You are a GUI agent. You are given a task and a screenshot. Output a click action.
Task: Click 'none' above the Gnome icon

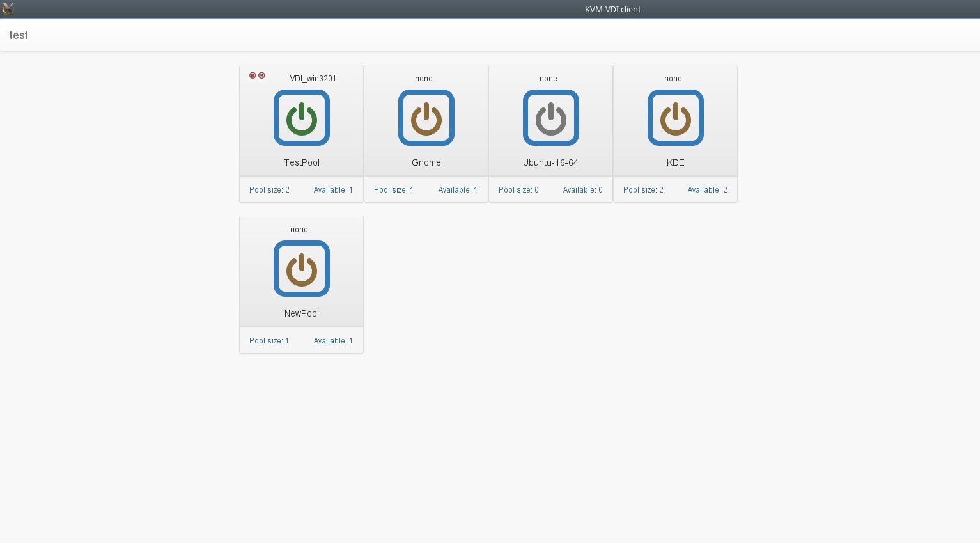[x=424, y=79]
